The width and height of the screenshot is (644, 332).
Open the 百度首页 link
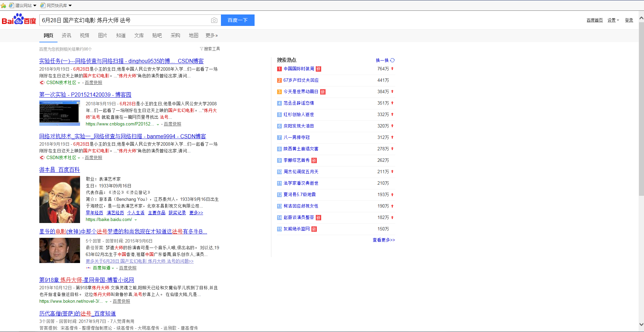[595, 20]
